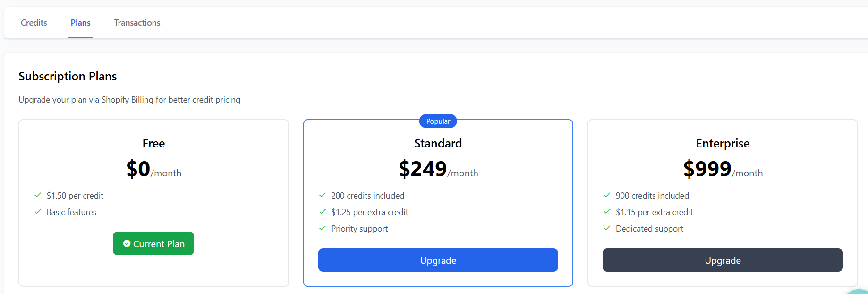Click the checkmark icon beside "Priority support"

(x=323, y=228)
